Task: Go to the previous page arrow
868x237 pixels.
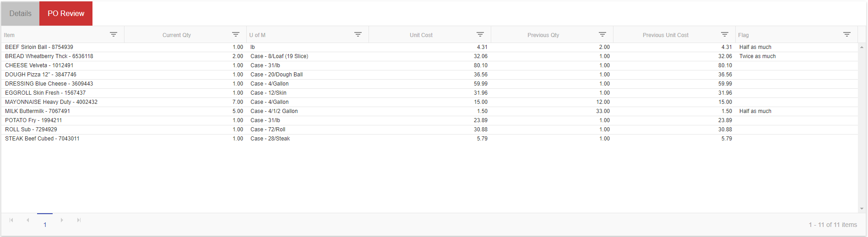Action: click(x=28, y=220)
